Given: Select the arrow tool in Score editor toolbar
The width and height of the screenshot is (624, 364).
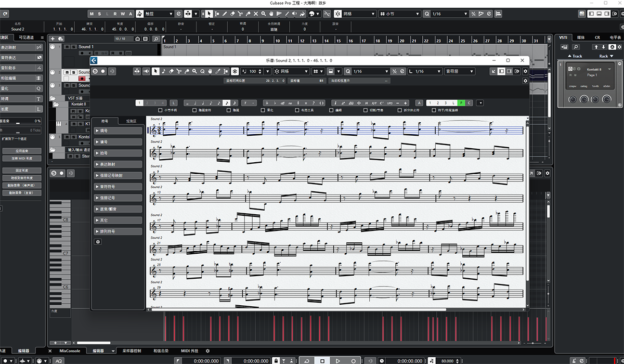Looking at the screenshot, I should click(155, 71).
